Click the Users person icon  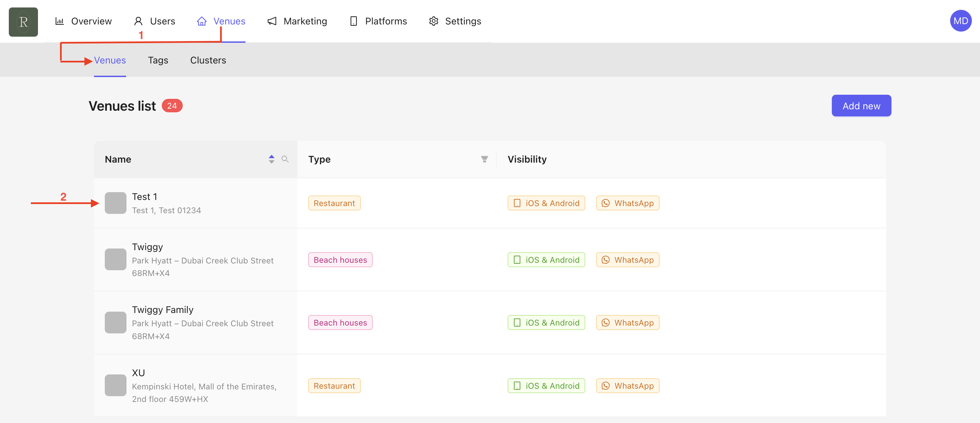[x=138, y=21]
